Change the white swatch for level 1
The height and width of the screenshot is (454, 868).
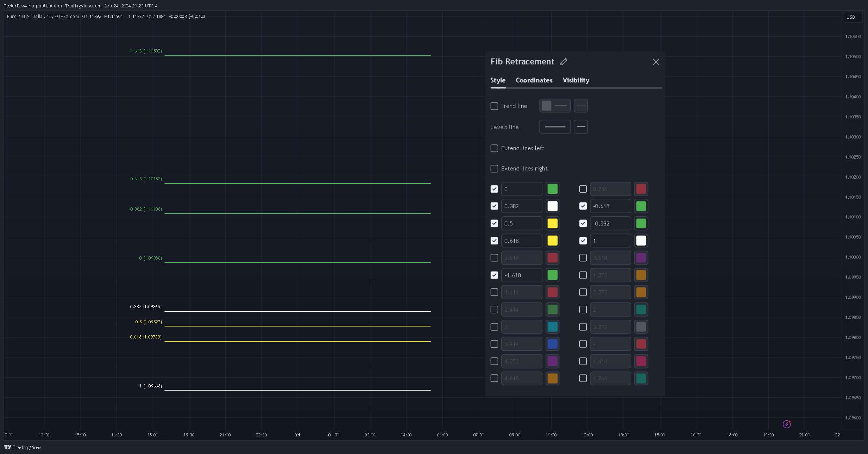tap(641, 241)
